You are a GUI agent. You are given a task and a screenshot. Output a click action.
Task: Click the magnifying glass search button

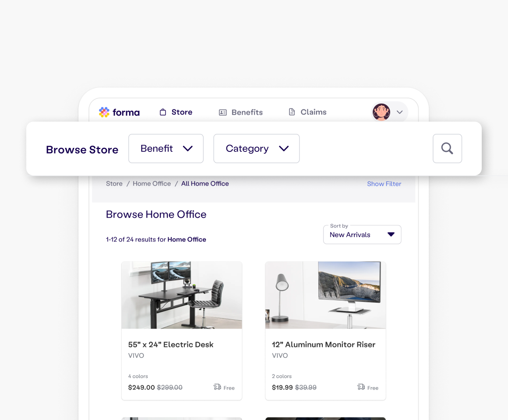tap(447, 148)
